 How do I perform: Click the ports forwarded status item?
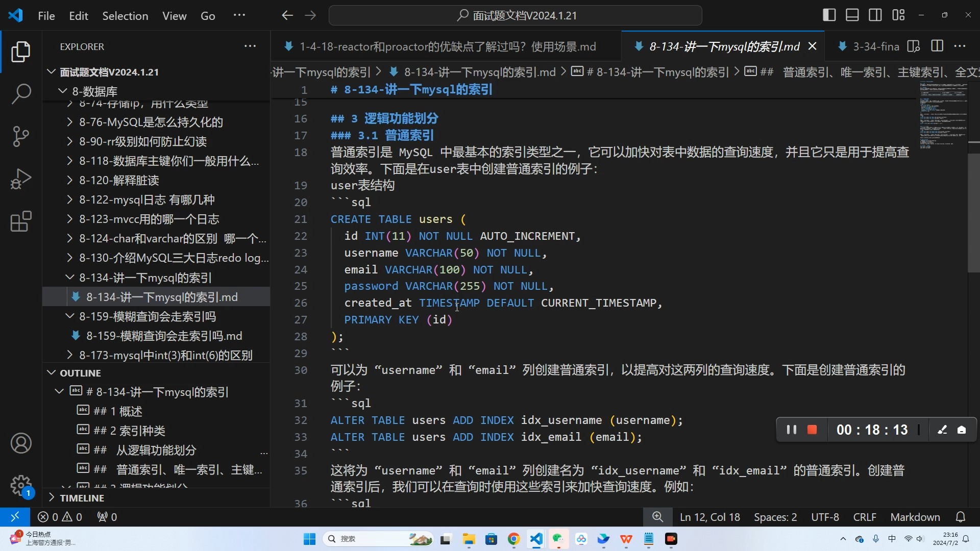(x=107, y=517)
